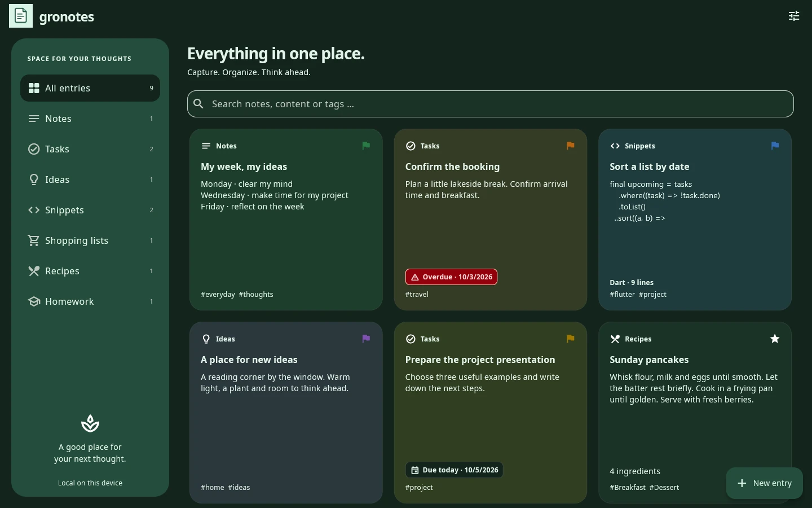Create a New entry
Image resolution: width=812 pixels, height=508 pixels.
coord(764,483)
